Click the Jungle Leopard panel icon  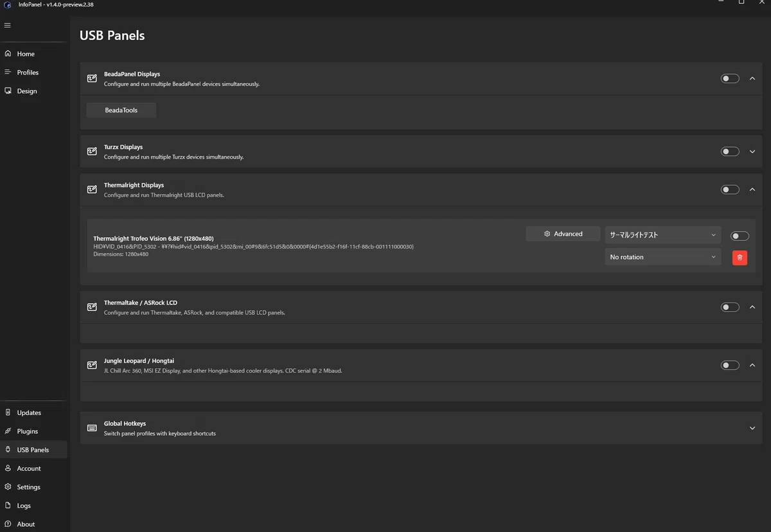(x=92, y=365)
